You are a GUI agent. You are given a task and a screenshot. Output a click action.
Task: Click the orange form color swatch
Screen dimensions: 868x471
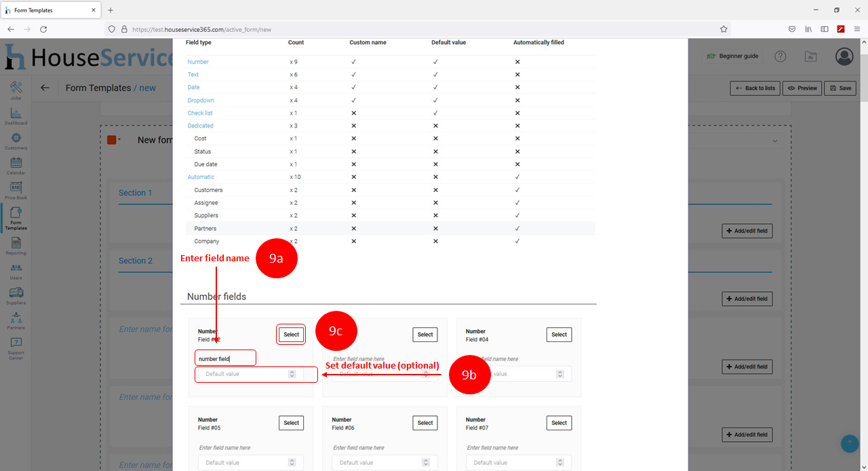pyautogui.click(x=111, y=140)
